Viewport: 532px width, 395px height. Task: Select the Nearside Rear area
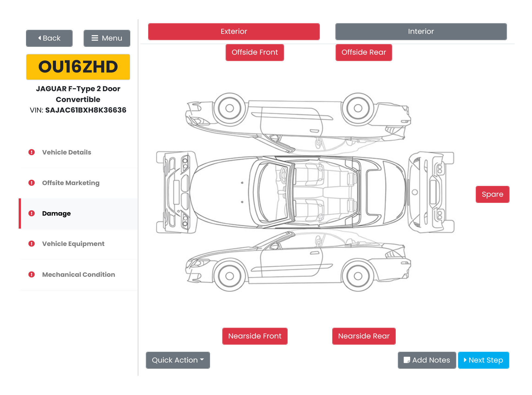(364, 336)
